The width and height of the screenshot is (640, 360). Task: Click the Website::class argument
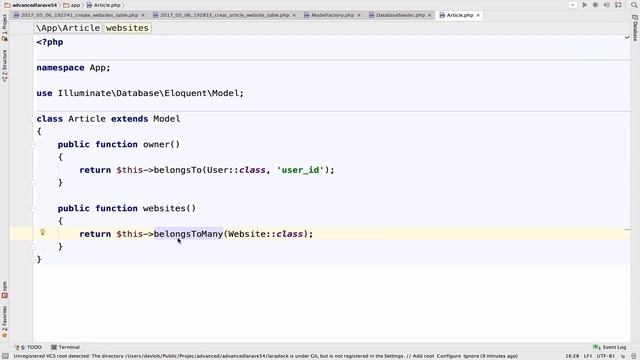(x=266, y=234)
